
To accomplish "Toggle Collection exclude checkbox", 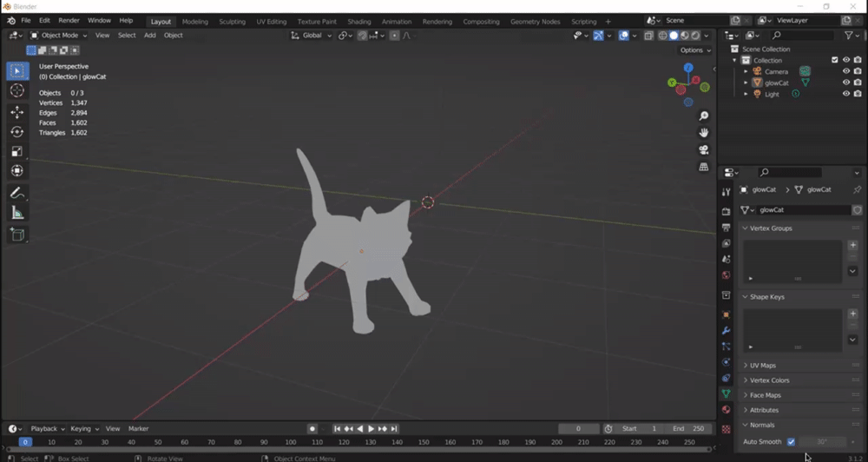I will click(x=835, y=60).
